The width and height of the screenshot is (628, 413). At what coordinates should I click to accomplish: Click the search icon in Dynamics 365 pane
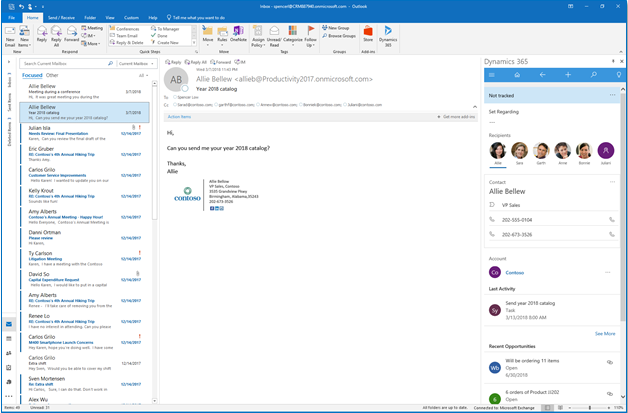pyautogui.click(x=593, y=75)
